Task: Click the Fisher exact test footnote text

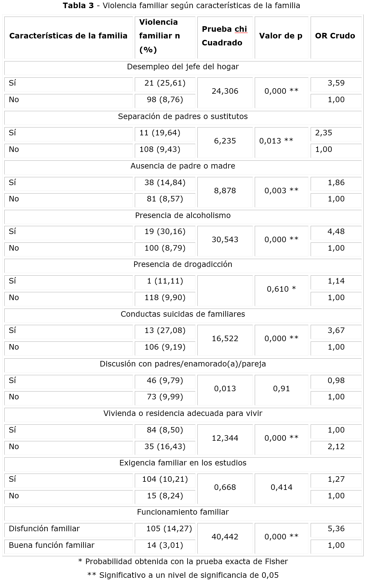Action: click(183, 562)
